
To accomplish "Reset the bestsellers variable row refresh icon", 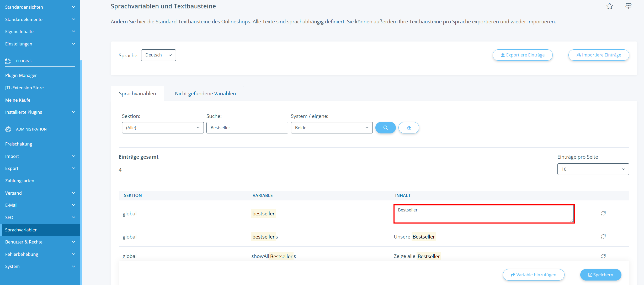I will pyautogui.click(x=603, y=236).
